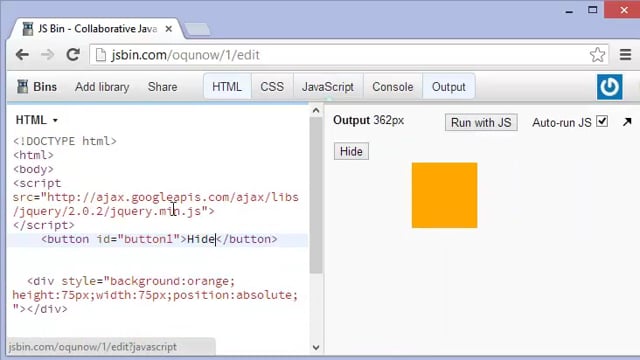This screenshot has width=640, height=360.
Task: Bookmark this page with the star icon
Action: [597, 55]
